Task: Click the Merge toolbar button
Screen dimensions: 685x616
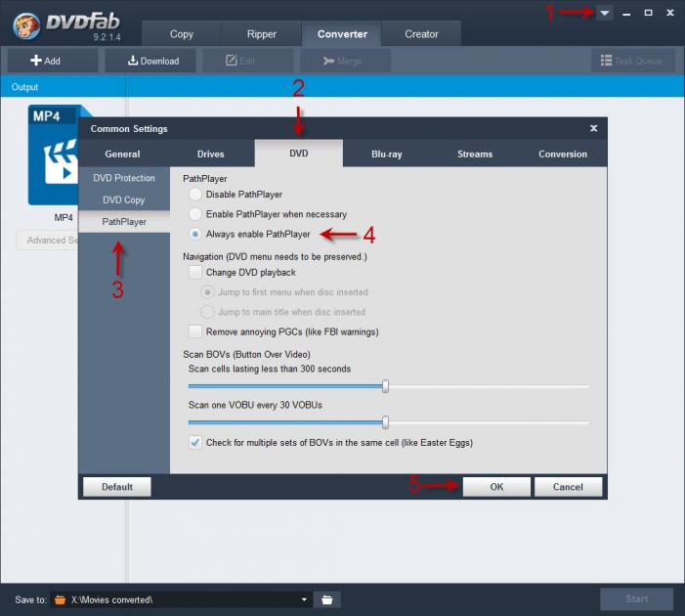Action: (346, 61)
